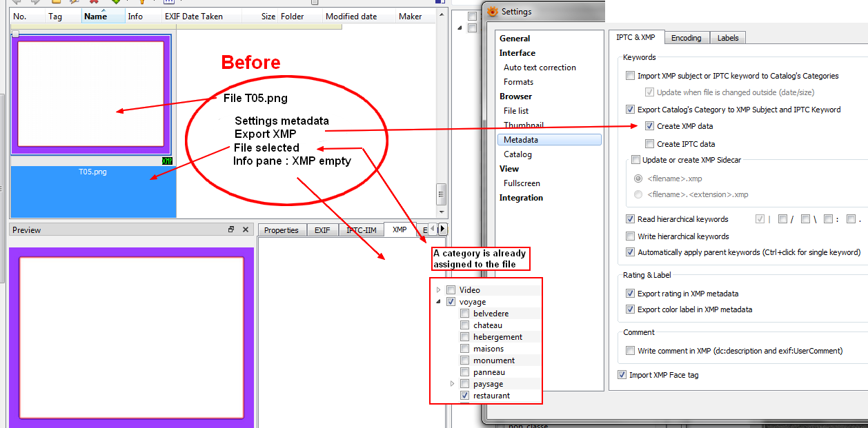Uncheck Create XMP data
This screenshot has width=868, height=428.
point(649,126)
